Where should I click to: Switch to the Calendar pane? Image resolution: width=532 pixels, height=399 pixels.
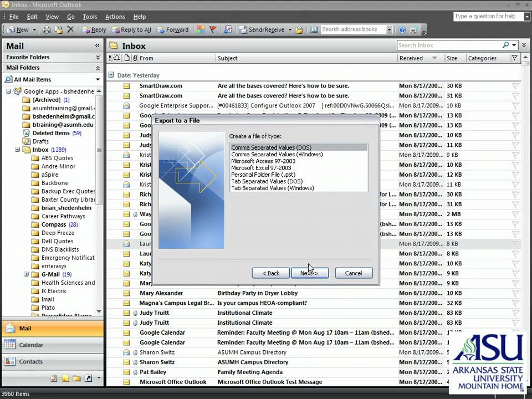tap(53, 345)
